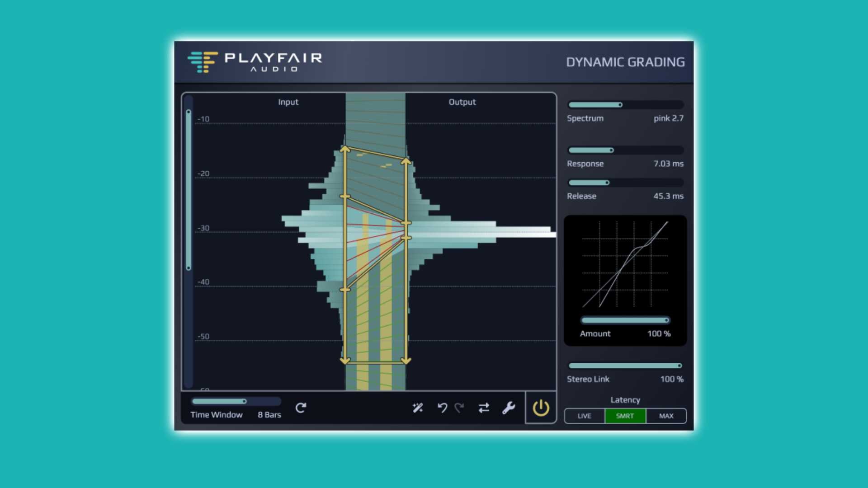Click the top-left input range arrow handle
The height and width of the screenshot is (488, 868).
(x=345, y=149)
